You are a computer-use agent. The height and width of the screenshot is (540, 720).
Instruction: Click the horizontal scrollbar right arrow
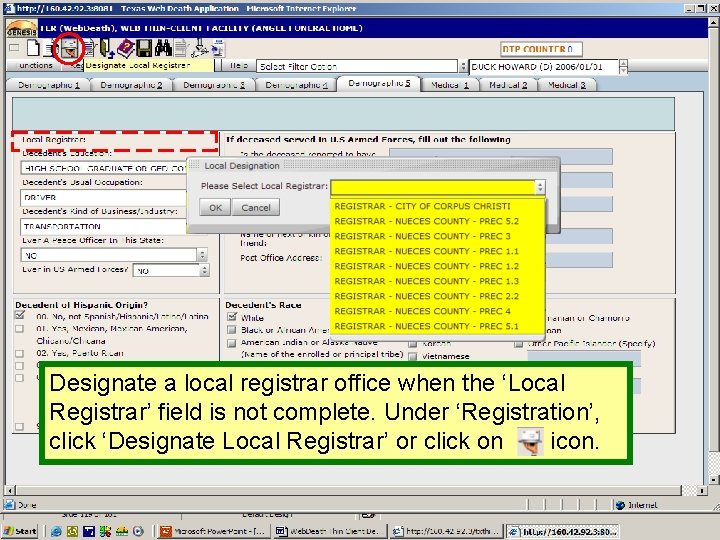point(702,490)
